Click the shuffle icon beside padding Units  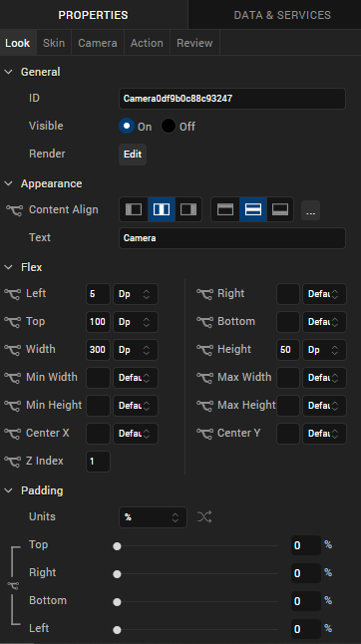(204, 516)
